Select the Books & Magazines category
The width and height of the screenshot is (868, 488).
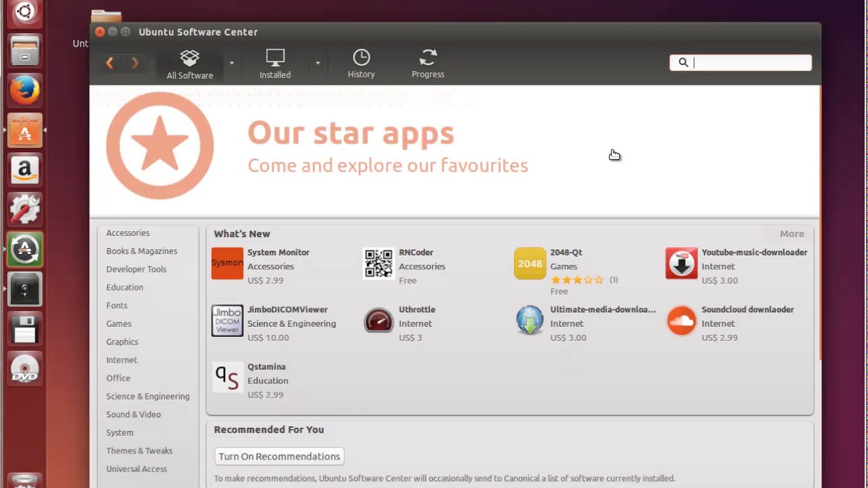[141, 251]
